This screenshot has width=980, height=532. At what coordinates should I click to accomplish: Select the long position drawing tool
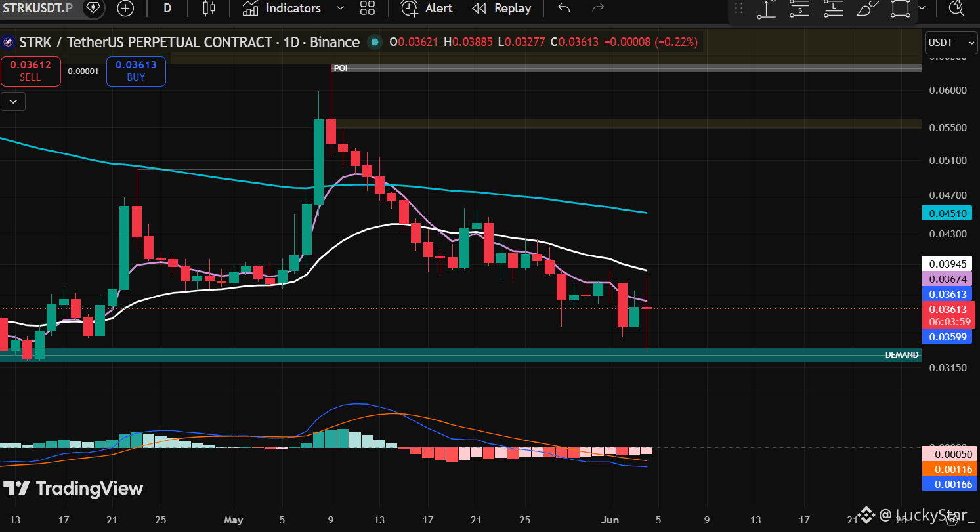click(833, 9)
